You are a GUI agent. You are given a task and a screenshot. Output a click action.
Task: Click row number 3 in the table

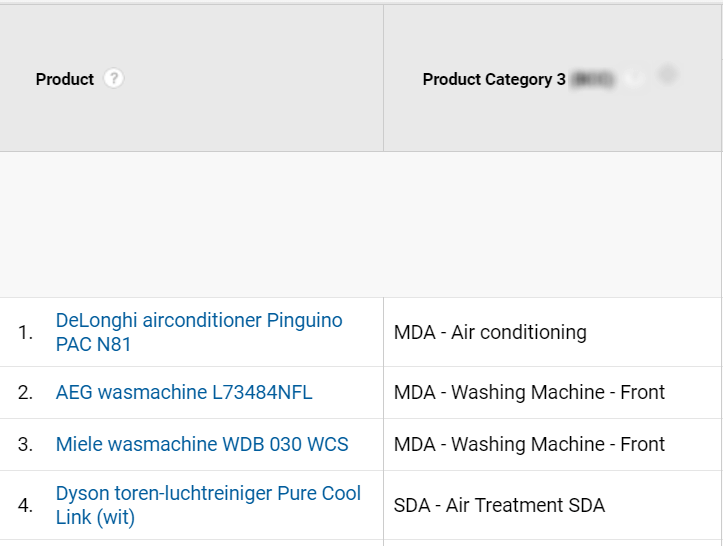(25, 445)
